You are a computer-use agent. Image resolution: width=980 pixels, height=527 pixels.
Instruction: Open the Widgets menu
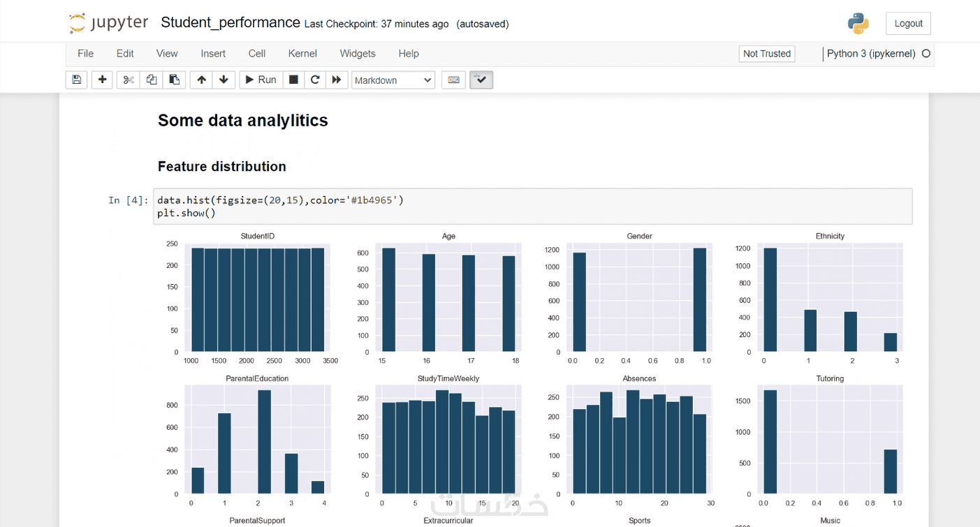[x=358, y=54]
